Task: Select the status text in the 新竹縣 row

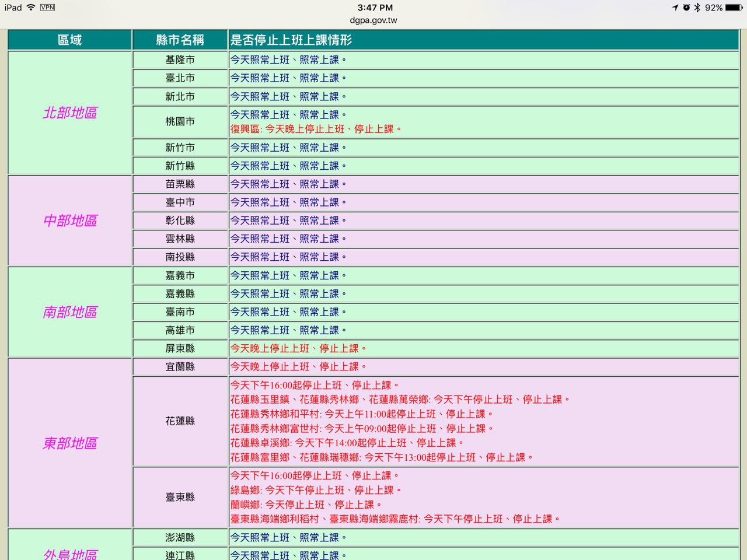Action: coord(289,166)
